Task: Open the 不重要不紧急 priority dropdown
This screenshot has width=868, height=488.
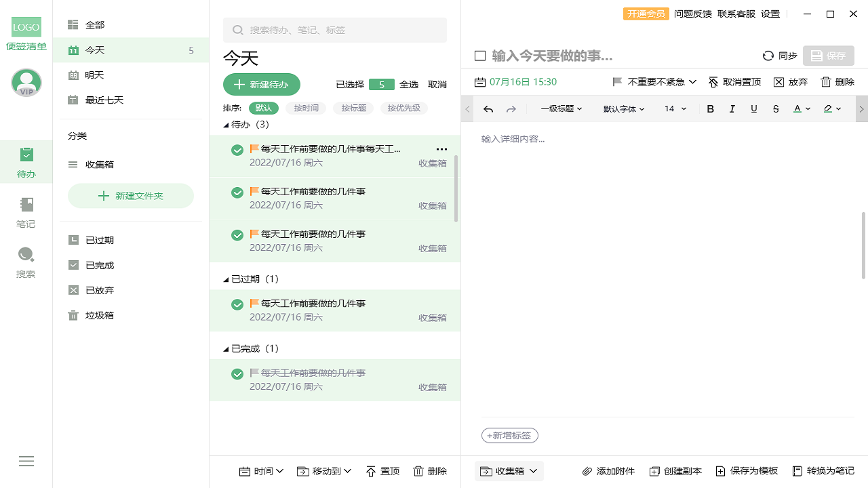Action: coord(654,81)
